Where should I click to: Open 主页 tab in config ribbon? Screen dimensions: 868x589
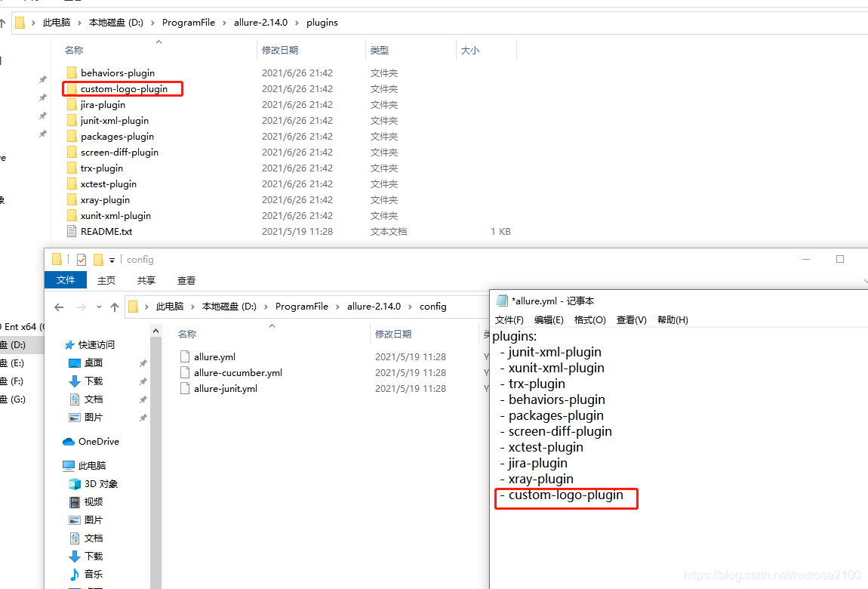click(x=106, y=281)
